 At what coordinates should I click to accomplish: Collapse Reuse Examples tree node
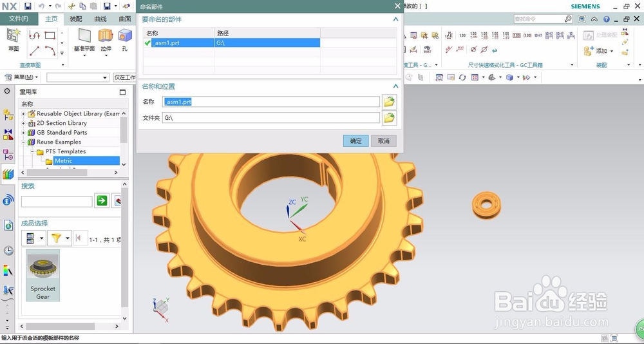point(23,142)
